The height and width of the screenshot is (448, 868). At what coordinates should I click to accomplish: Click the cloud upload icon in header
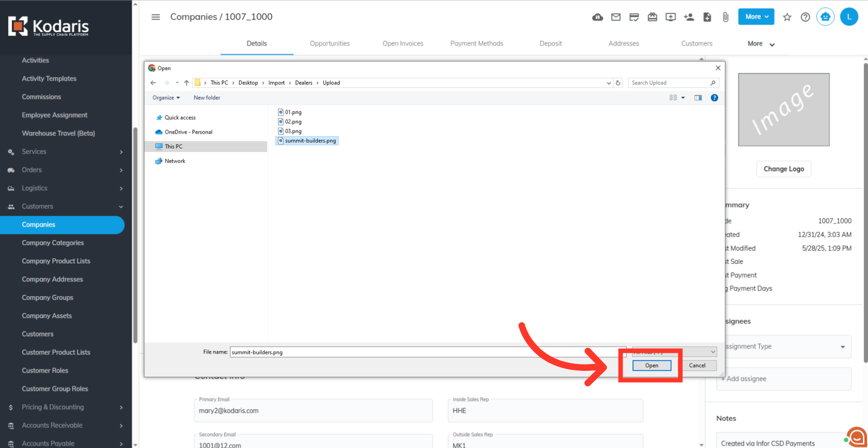[x=598, y=17]
